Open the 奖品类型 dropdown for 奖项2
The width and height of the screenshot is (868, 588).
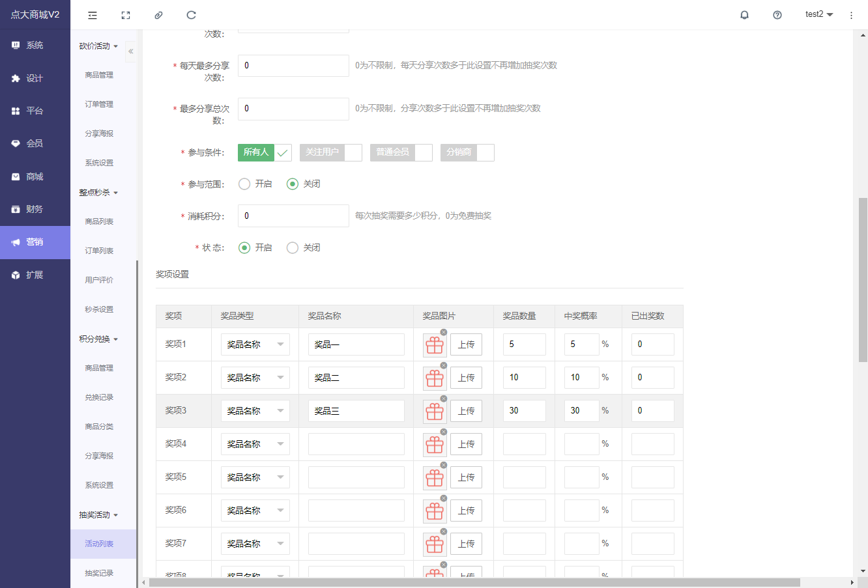[x=255, y=378]
